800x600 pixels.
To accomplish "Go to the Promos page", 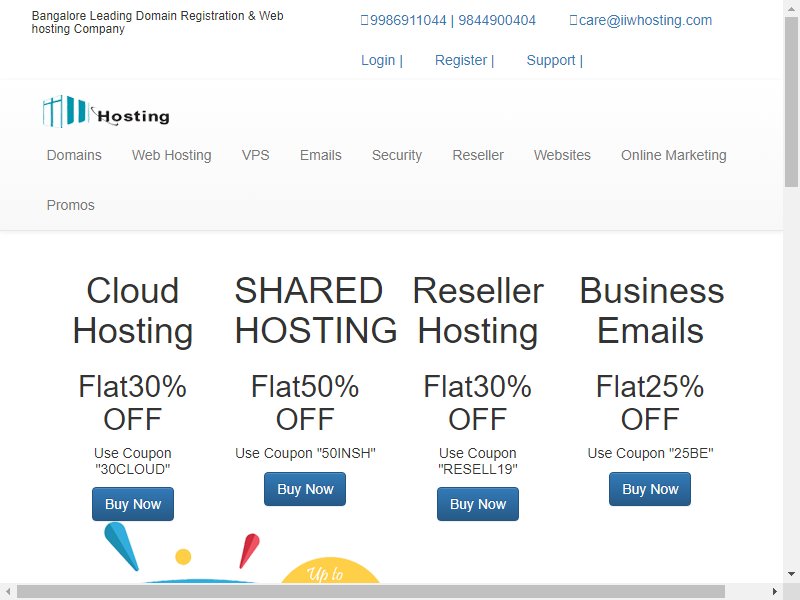I will [x=70, y=205].
